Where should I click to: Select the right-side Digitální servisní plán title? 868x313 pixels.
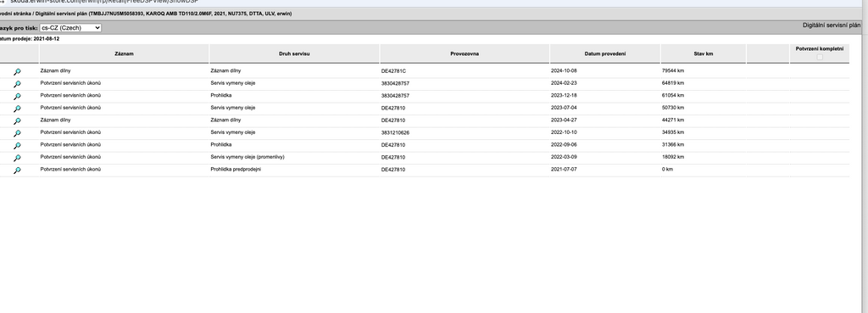tap(832, 25)
